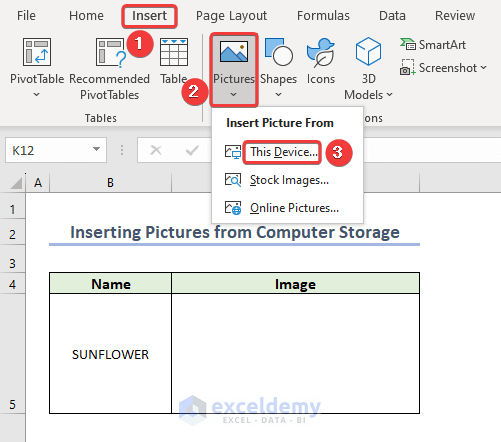The width and height of the screenshot is (501, 442).
Task: Click the Name header cell
Action: pos(111,284)
